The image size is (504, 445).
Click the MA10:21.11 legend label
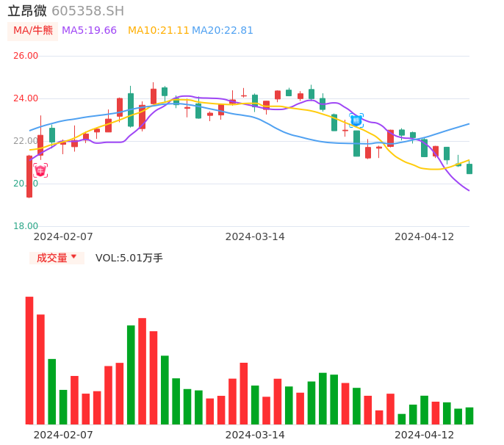158,31
